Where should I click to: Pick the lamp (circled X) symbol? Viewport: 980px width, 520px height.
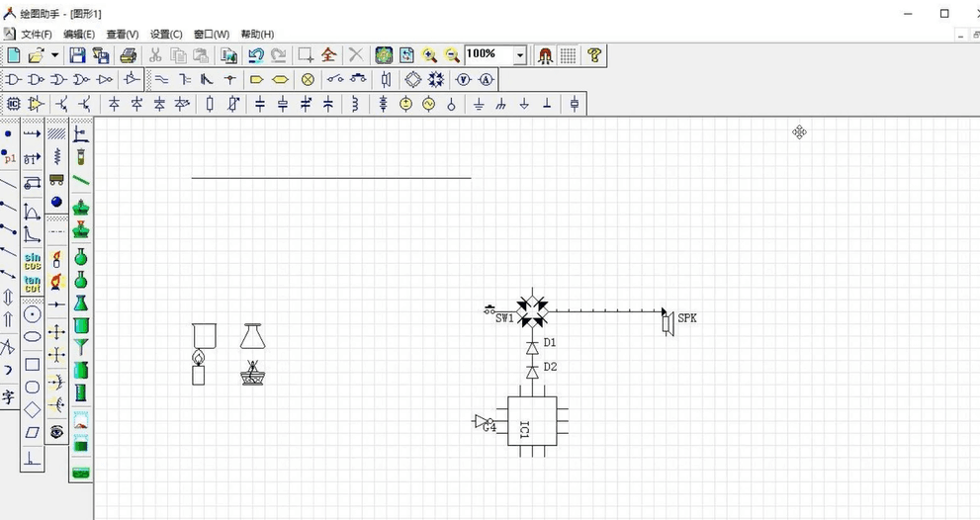click(308, 79)
